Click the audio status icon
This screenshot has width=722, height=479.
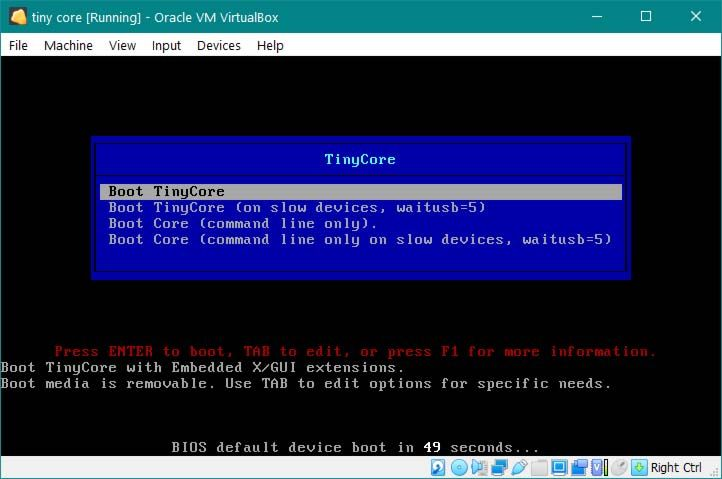tap(479, 467)
